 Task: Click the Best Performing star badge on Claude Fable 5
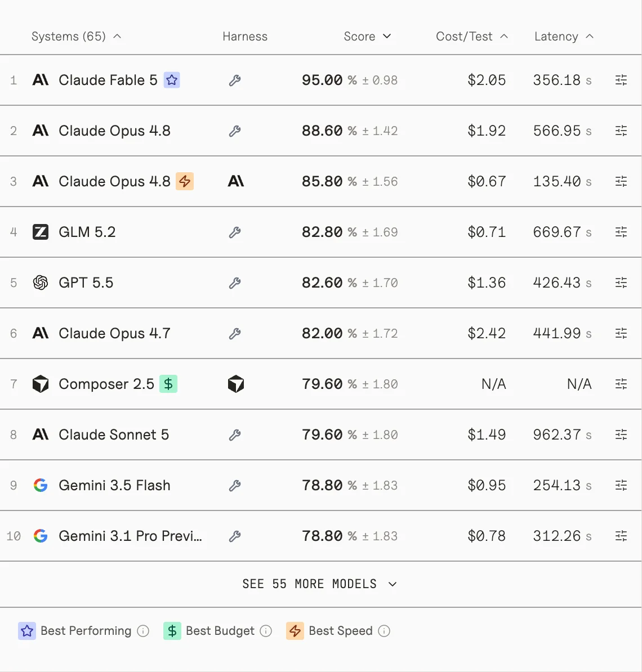pos(172,80)
